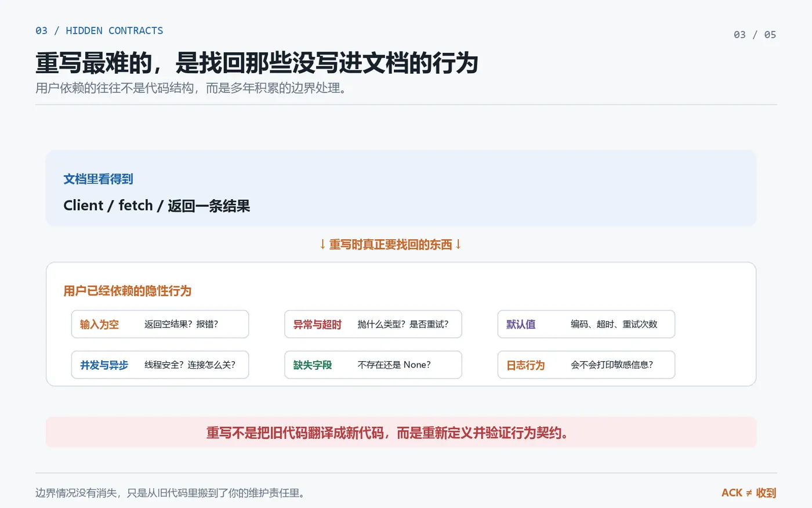Select the "默认值" card label
This screenshot has height=508, width=812.
click(x=521, y=325)
